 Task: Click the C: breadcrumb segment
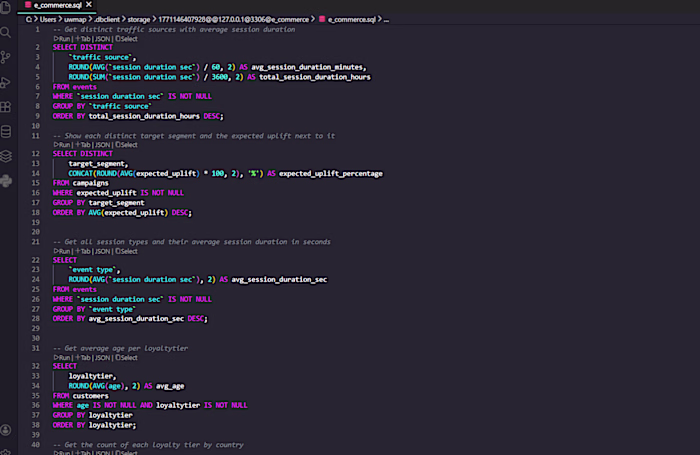tap(29, 19)
